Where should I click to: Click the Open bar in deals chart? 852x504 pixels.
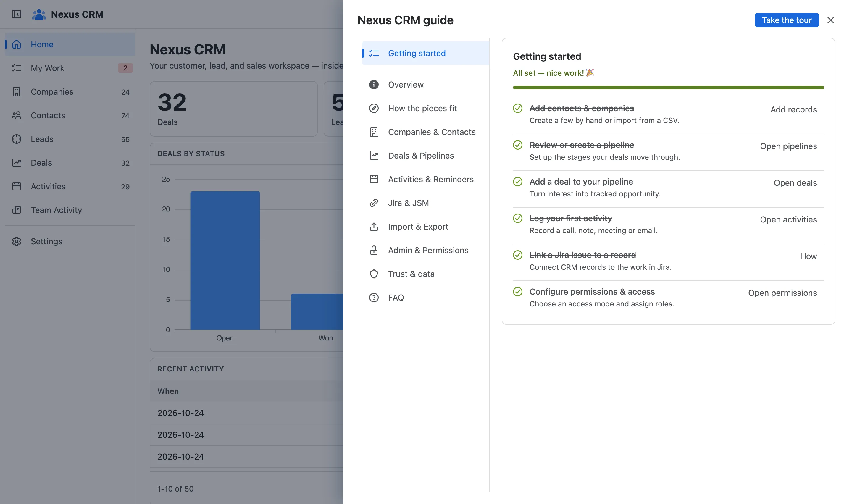225,261
